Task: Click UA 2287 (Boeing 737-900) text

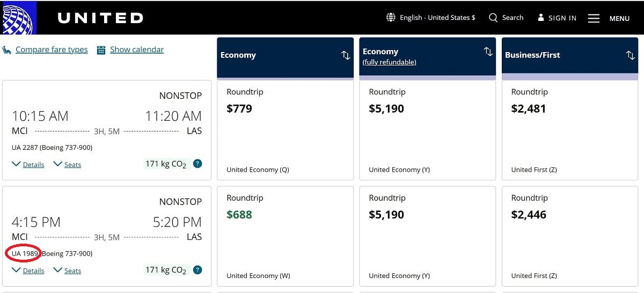Action: tap(52, 147)
